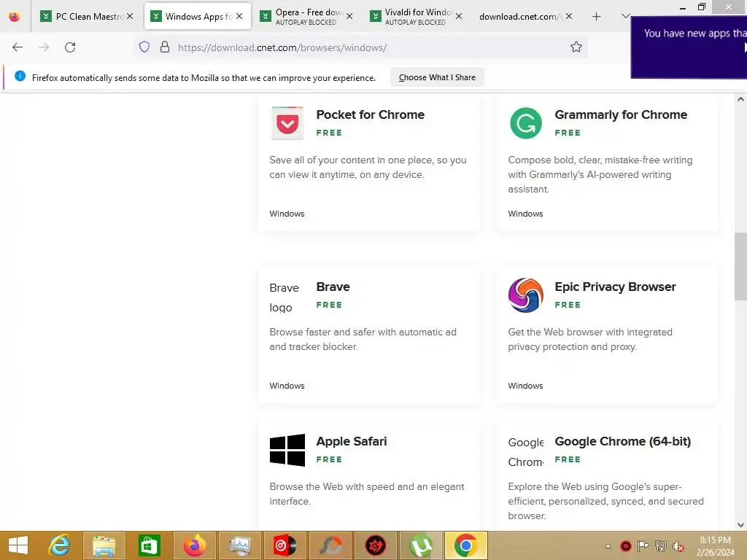The image size is (747, 560).
Task: Click Choose What I Share button
Action: coord(438,77)
